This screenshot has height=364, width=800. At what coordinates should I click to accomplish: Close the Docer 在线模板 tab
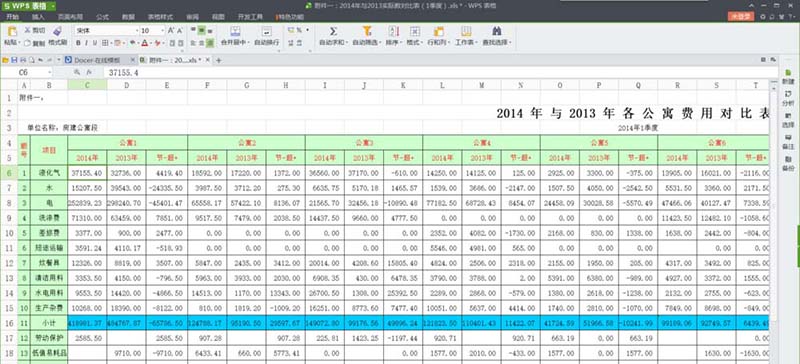coord(133,60)
